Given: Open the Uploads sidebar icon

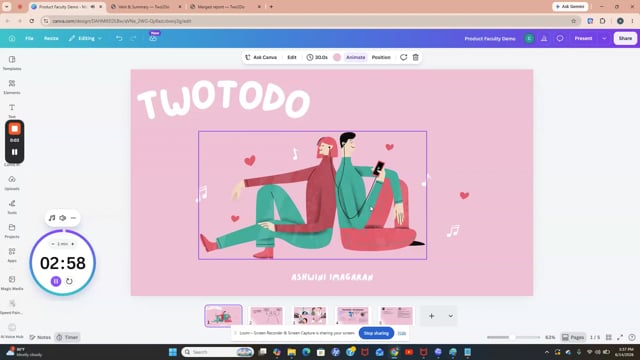Looking at the screenshot, I should pos(12,182).
